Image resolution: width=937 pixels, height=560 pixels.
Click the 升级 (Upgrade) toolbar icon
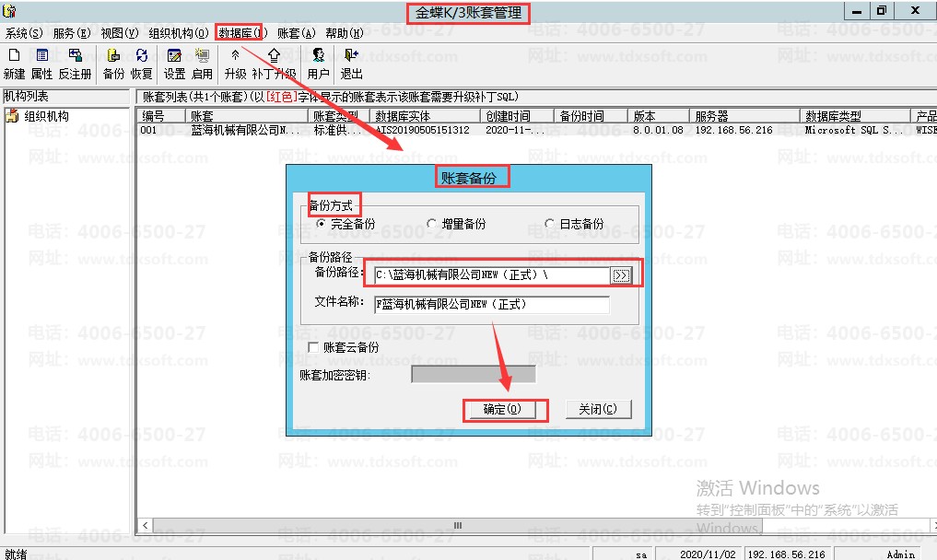[x=236, y=55]
